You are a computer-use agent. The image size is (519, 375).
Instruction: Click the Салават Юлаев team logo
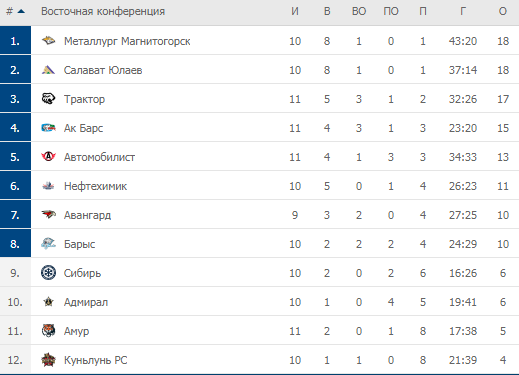[48, 70]
